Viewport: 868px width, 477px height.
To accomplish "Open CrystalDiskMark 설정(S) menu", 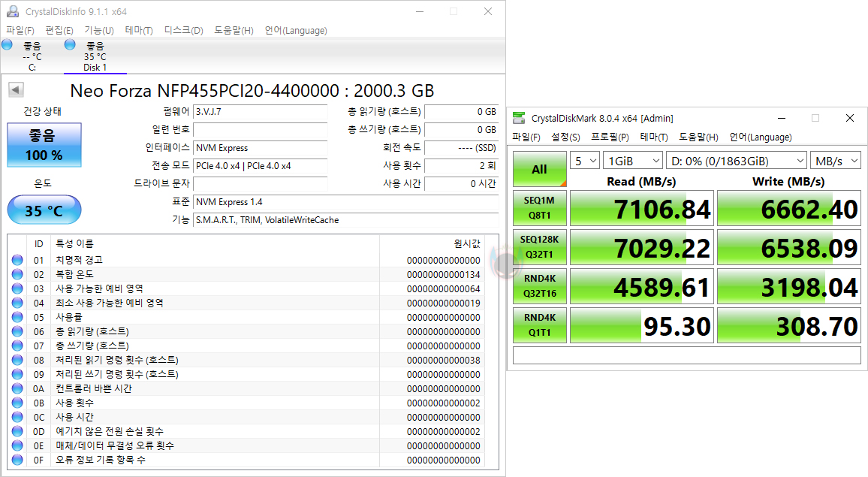I will pos(565,137).
